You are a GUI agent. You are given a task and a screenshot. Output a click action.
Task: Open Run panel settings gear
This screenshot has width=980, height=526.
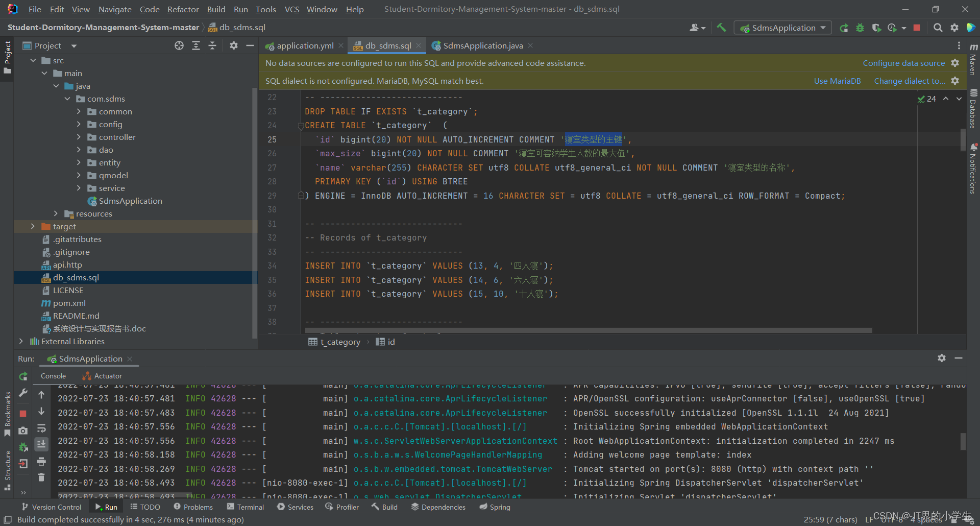942,358
